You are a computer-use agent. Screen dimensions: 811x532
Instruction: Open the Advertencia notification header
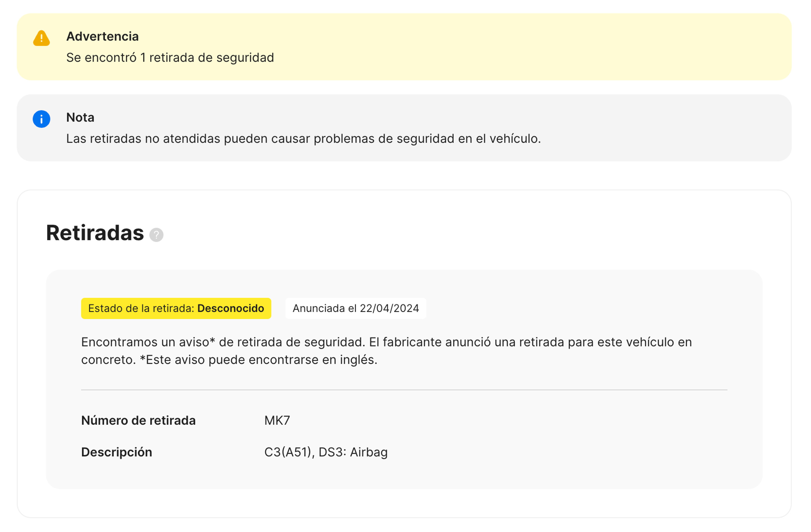click(103, 36)
